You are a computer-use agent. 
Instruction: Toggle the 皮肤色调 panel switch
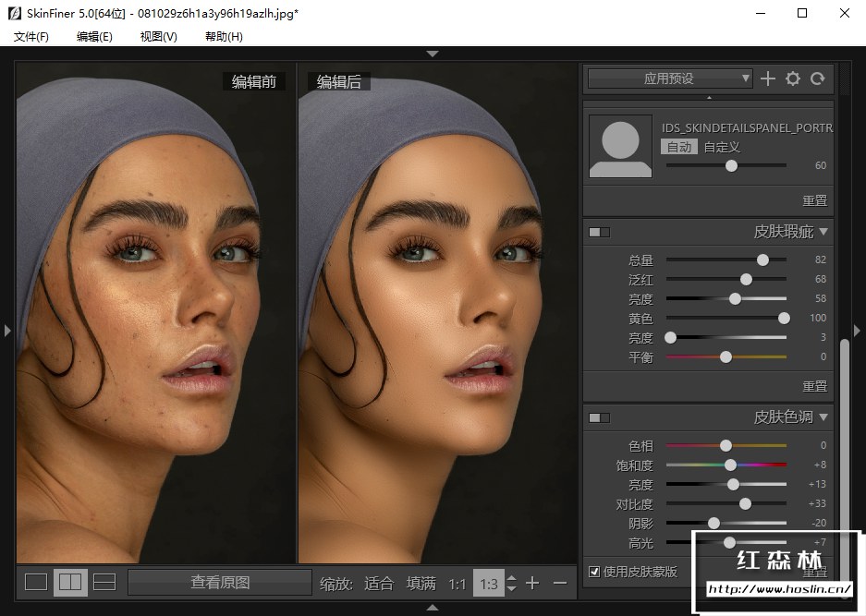(x=599, y=417)
